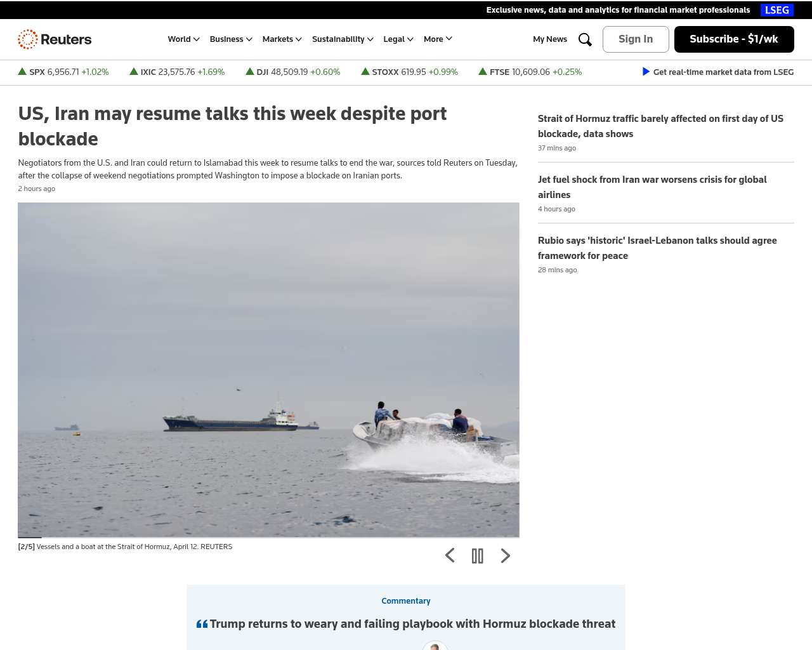
Task: Open My News
Action: click(550, 39)
